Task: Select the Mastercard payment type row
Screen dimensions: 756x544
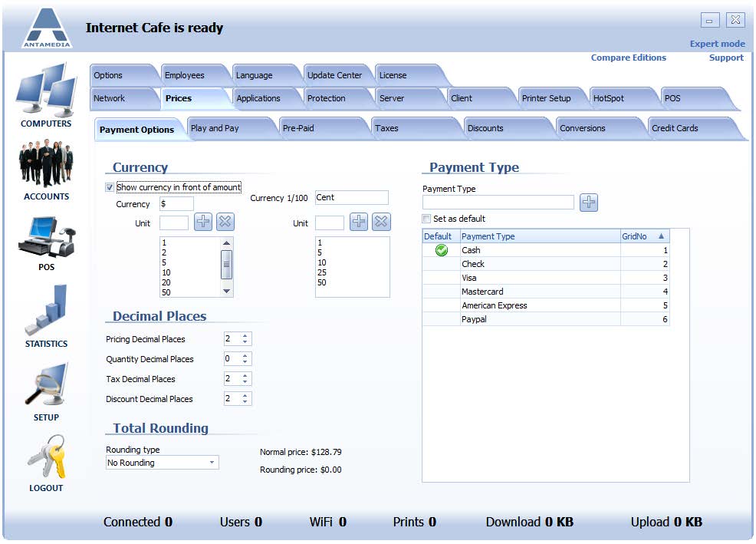Action: [x=546, y=292]
